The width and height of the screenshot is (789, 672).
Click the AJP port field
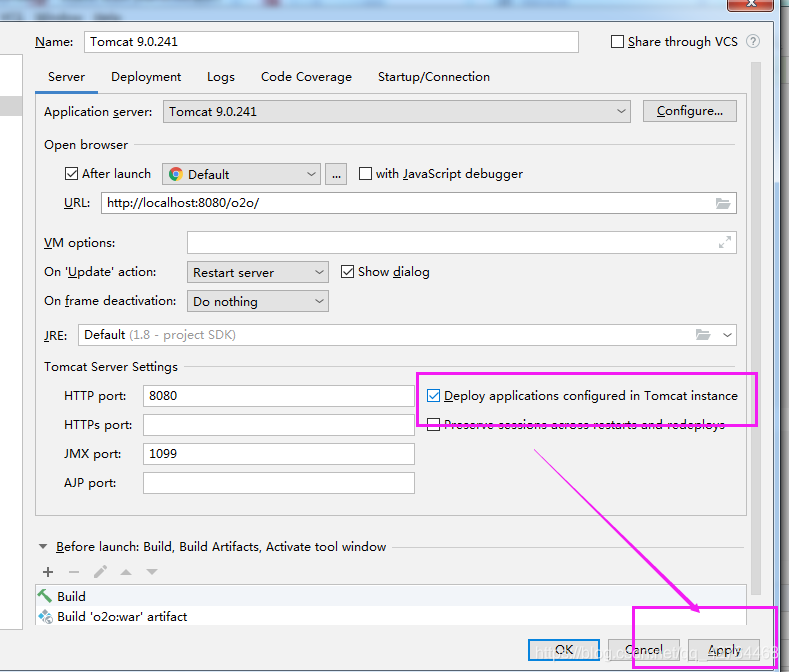point(279,483)
